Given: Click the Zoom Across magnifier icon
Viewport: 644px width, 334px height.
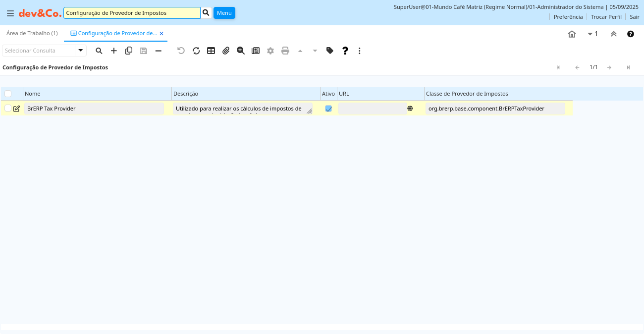Looking at the screenshot, I should [x=241, y=51].
